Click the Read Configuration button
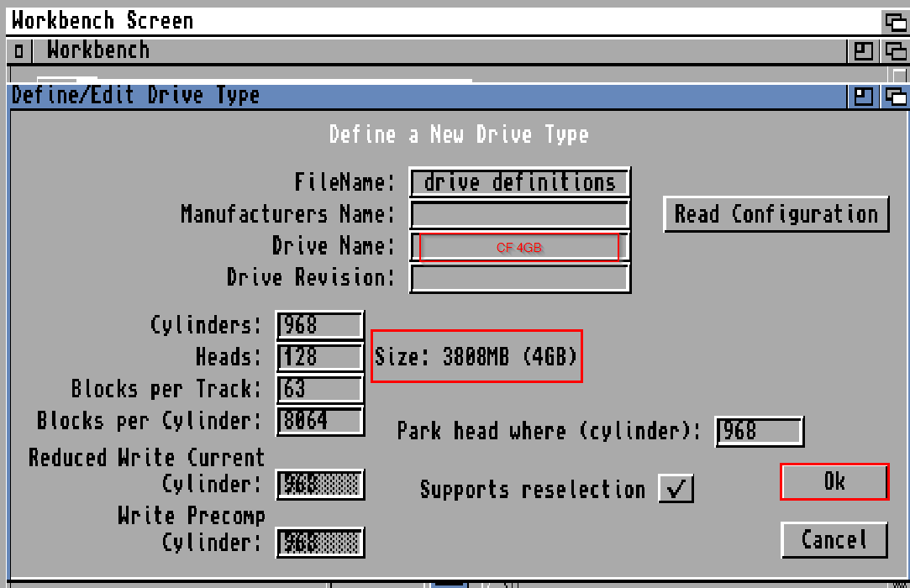Viewport: 910px width, 588px height. [x=776, y=214]
